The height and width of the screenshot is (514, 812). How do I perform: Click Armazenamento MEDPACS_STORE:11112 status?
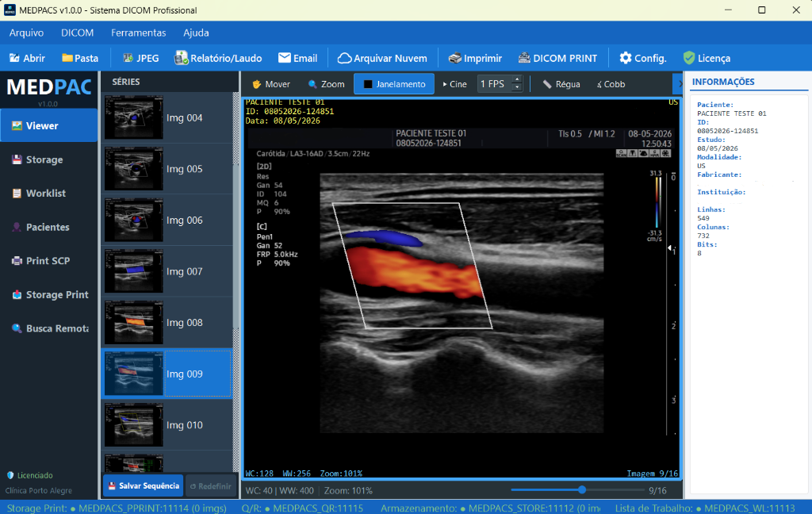tap(491, 508)
